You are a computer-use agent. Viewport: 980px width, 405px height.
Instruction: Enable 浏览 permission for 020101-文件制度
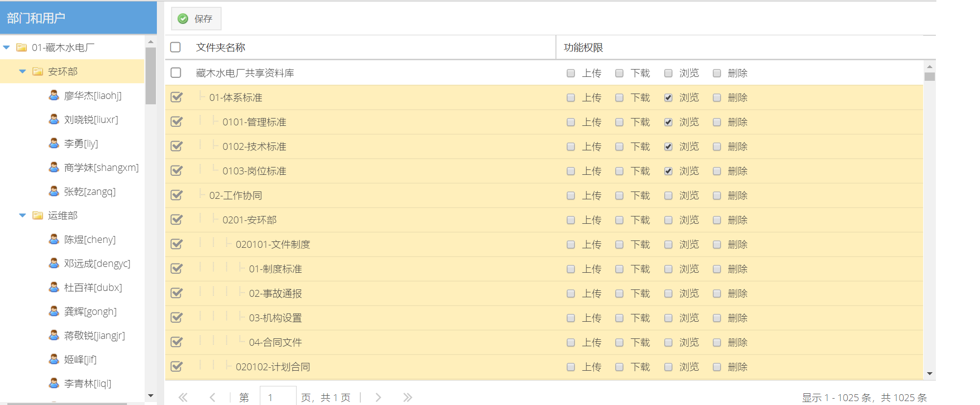(668, 244)
